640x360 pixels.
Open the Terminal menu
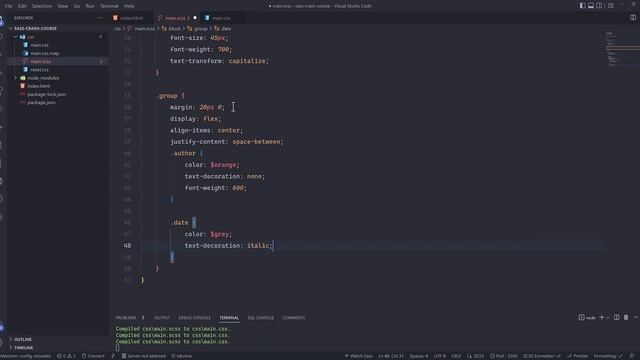109,6
